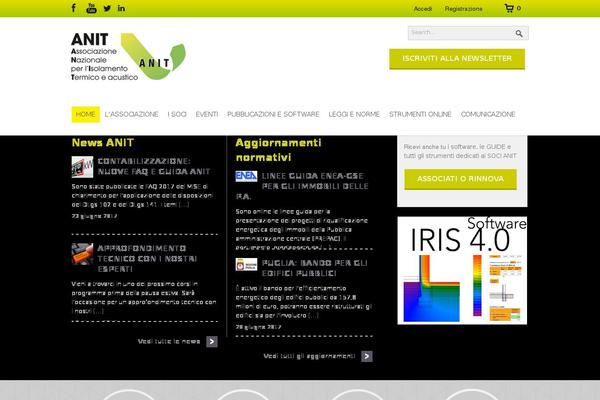Image resolution: width=600 pixels, height=400 pixels.
Task: Open the Approfondimento tecnico news thumbnail
Action: point(82,254)
